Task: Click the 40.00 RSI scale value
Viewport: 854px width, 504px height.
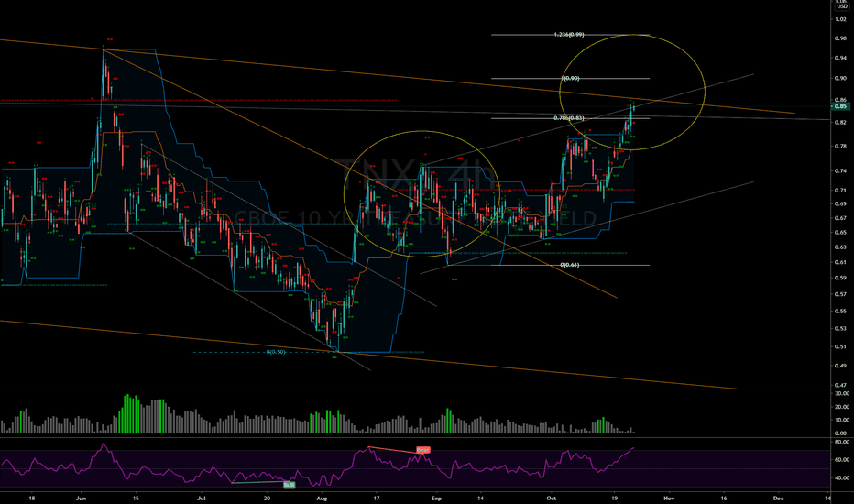Action: [x=841, y=478]
